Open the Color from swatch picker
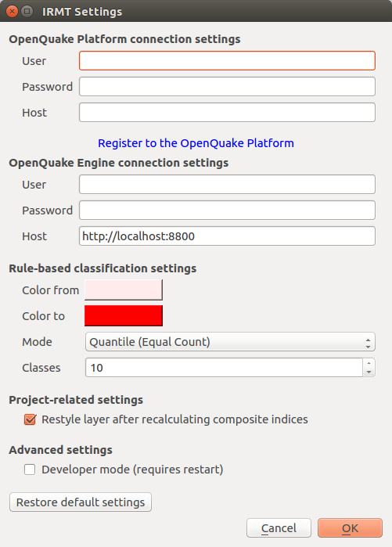 pos(124,290)
